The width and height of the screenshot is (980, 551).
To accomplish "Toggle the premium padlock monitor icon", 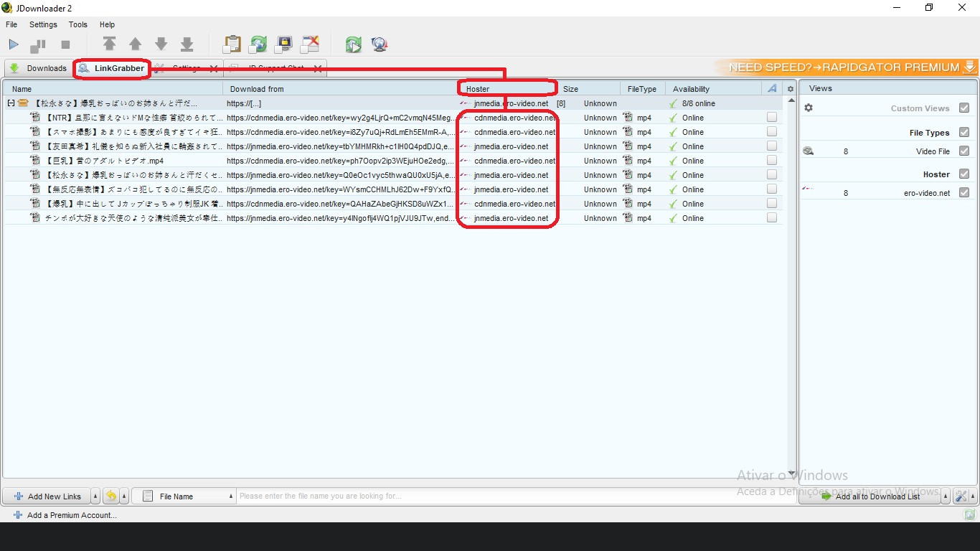I will pyautogui.click(x=284, y=44).
